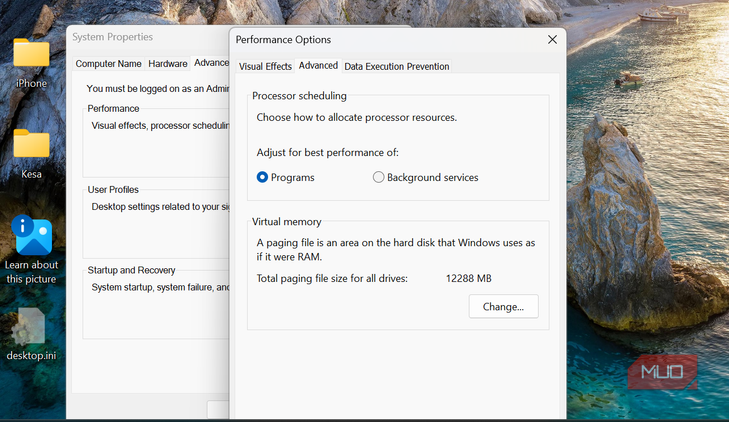Click the Performance group label in System Properties
This screenshot has height=422, width=729.
pyautogui.click(x=113, y=108)
